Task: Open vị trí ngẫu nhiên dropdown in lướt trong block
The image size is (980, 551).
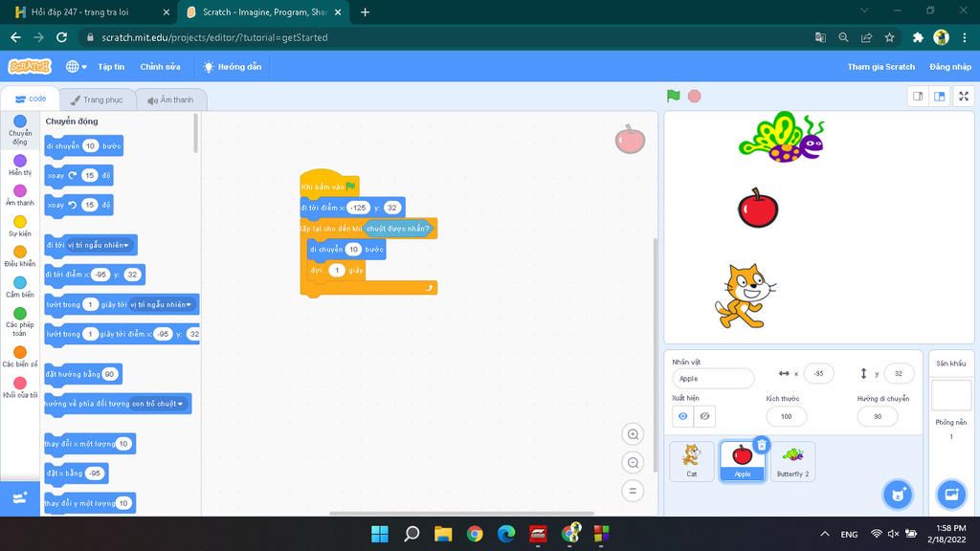Action: click(x=161, y=304)
